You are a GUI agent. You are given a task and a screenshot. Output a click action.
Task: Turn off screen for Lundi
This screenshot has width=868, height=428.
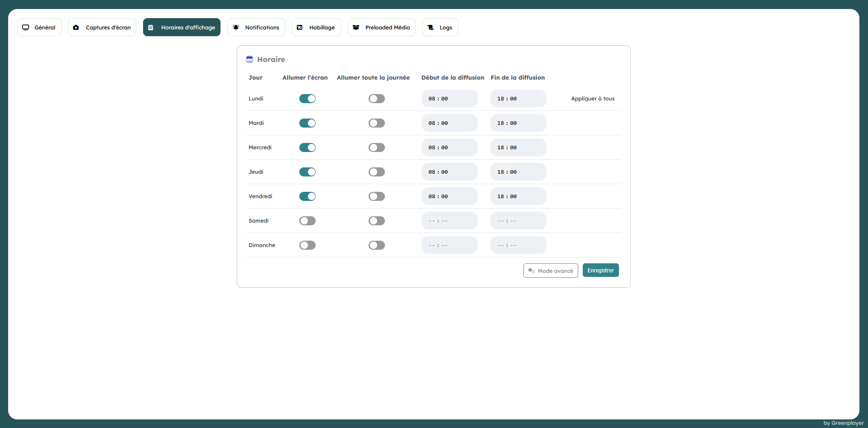(307, 99)
